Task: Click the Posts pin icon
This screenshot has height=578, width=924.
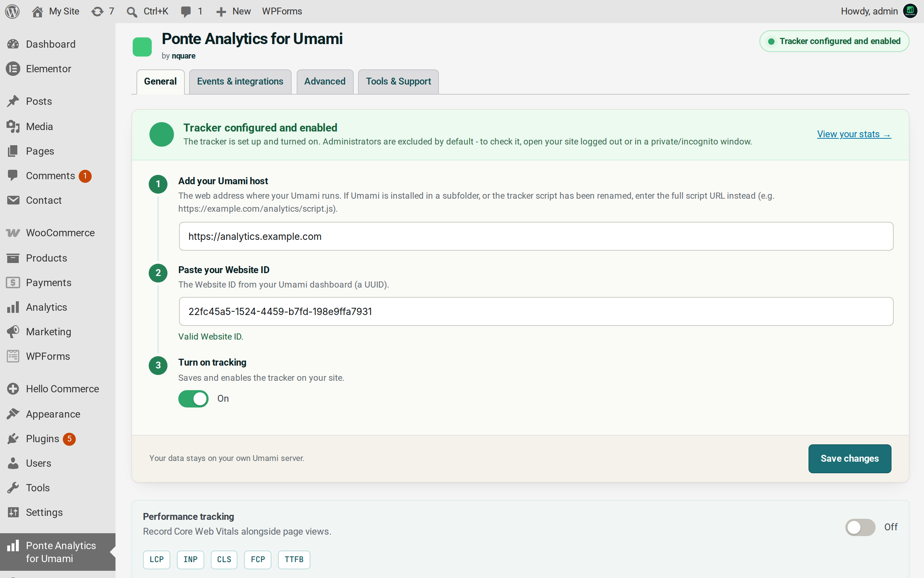Action: point(13,101)
